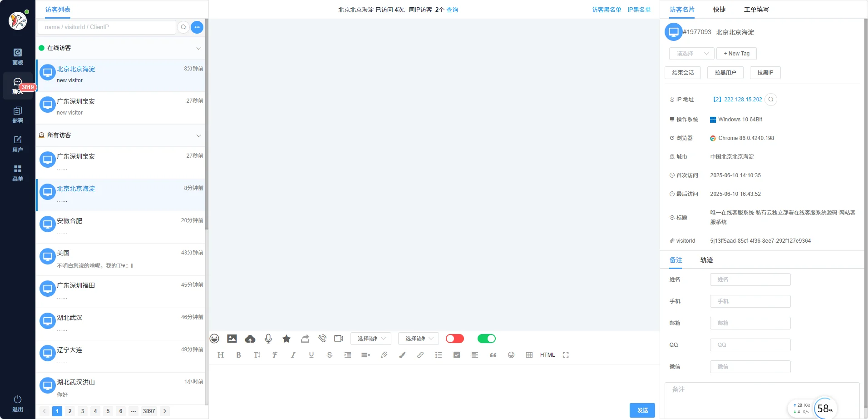Open the blue more-options search button
Screen dimensions: 868x419
tap(197, 27)
